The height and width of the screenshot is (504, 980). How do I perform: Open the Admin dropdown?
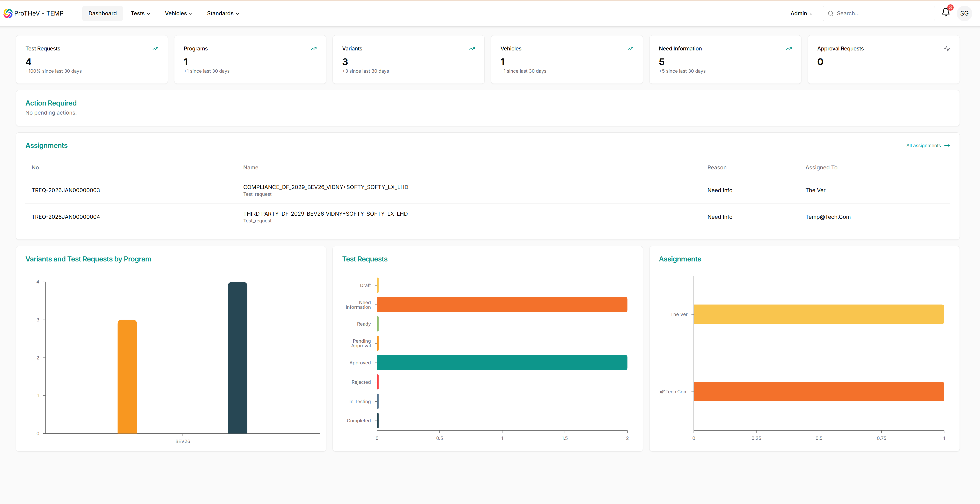tap(801, 13)
